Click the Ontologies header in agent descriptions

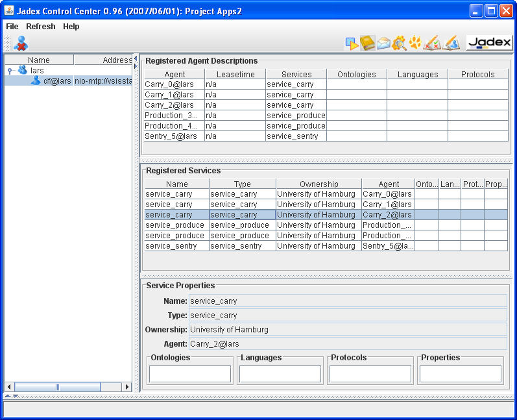pyautogui.click(x=357, y=74)
